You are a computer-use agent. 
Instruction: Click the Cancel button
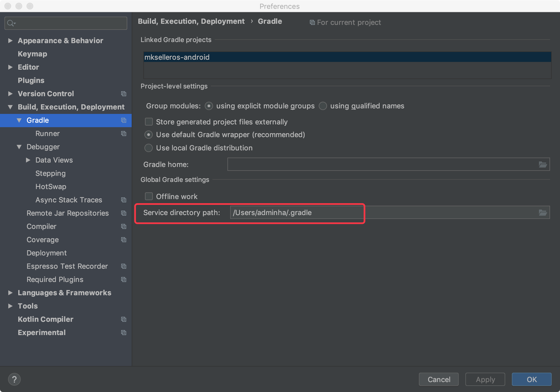click(x=439, y=379)
